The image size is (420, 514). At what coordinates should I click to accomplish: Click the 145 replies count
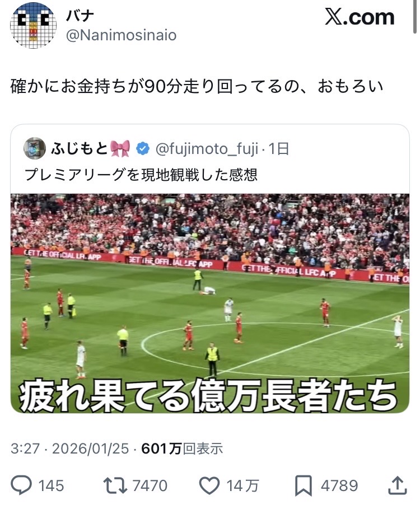click(51, 485)
